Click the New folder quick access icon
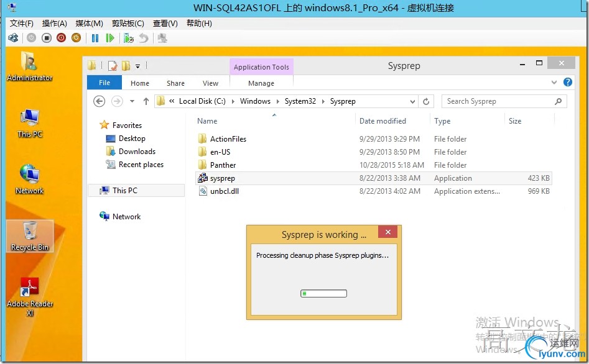589x364 pixels. click(126, 66)
